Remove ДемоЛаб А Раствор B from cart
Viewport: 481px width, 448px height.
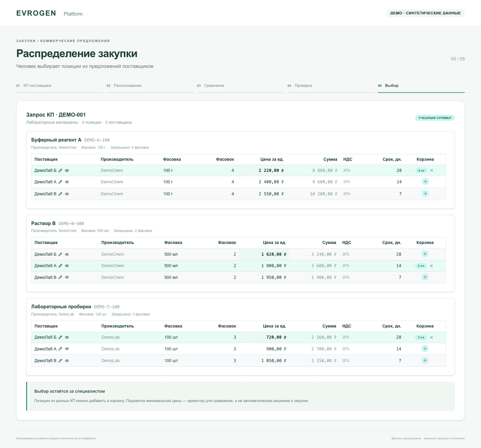click(x=431, y=266)
